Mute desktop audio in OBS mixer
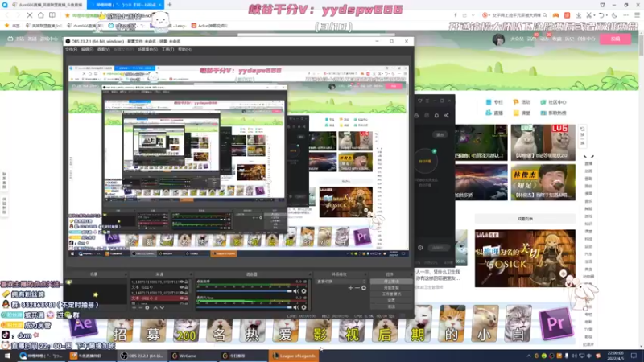The image size is (644, 362). pyautogui.click(x=296, y=291)
